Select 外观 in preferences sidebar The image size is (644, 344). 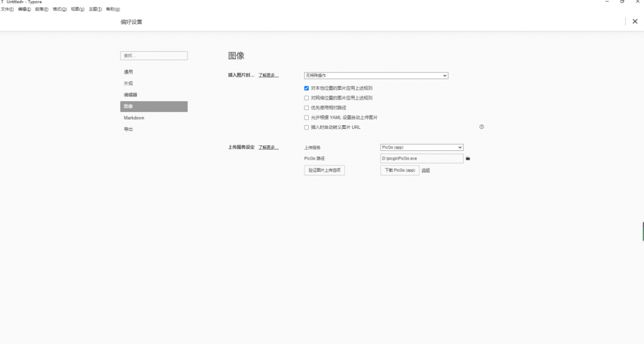pyautogui.click(x=154, y=84)
